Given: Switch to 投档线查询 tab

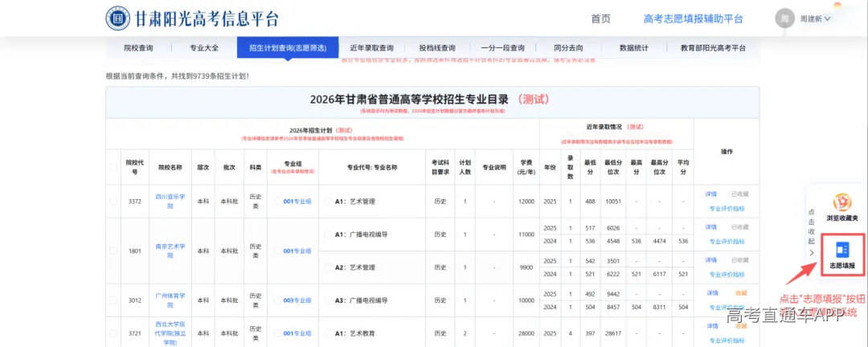Looking at the screenshot, I should click(x=437, y=48).
